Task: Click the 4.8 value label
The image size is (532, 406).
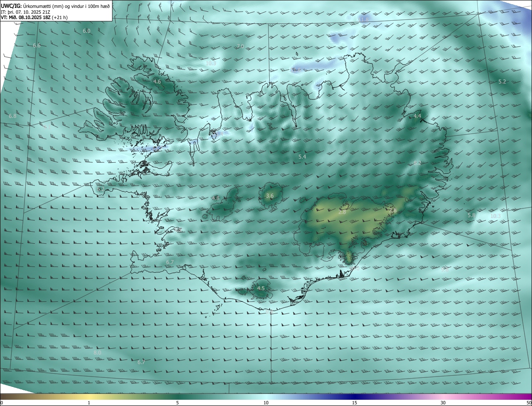Action: [x=216, y=198]
